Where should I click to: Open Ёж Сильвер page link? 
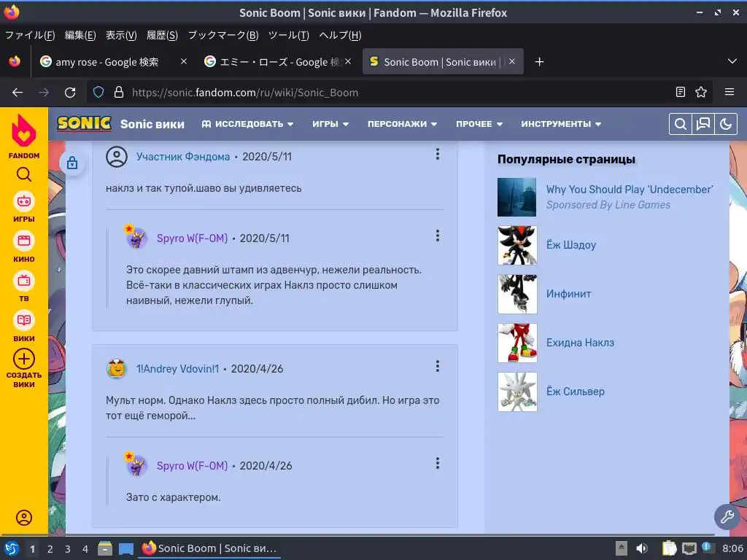[x=575, y=392]
